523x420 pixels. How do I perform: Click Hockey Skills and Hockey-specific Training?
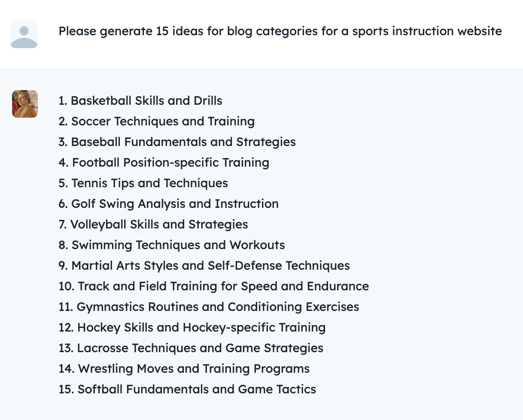coord(192,327)
